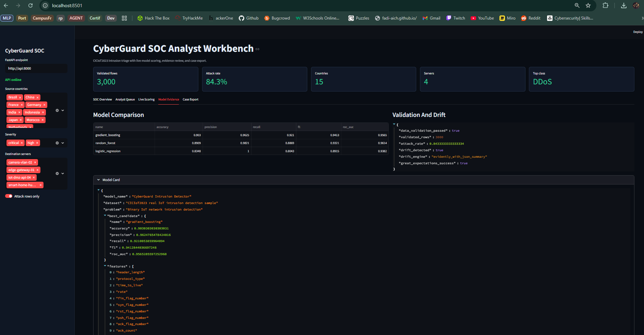Go back using the browser back arrow

point(6,5)
